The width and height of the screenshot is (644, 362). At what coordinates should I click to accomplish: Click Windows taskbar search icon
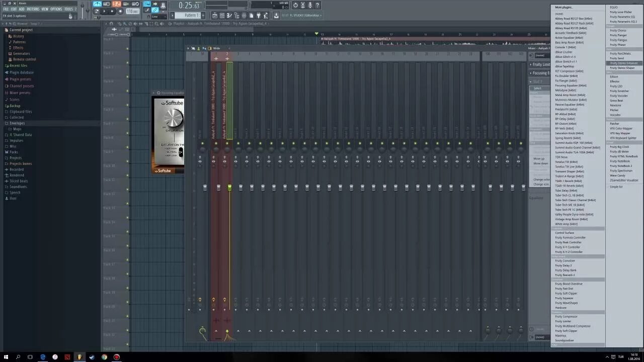(18, 357)
